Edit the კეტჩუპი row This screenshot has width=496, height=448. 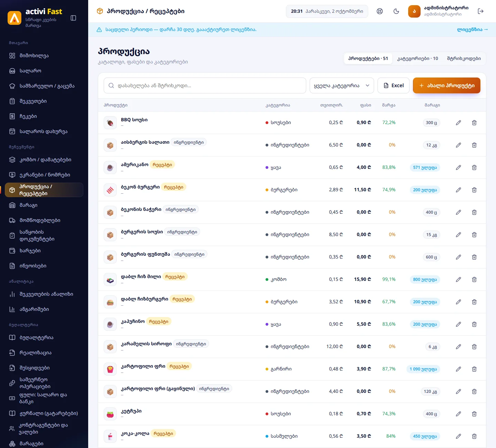[x=458, y=414]
